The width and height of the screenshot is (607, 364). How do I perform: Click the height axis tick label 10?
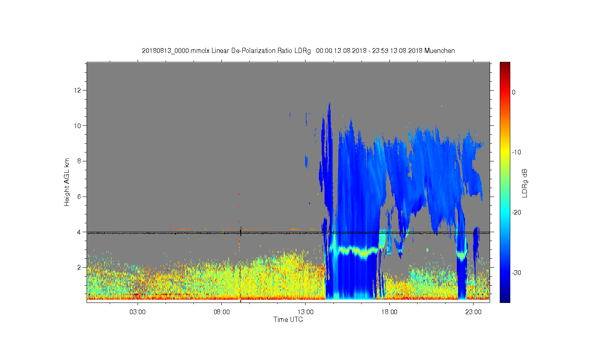79,125
